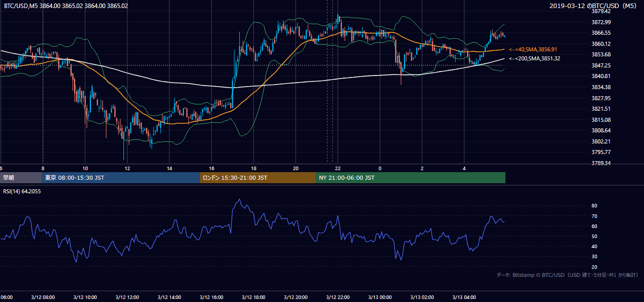Click the chart title '2019-03-12 のBTC/USD (M5)'
Viewport: 644px width, 302px height.
click(x=594, y=6)
